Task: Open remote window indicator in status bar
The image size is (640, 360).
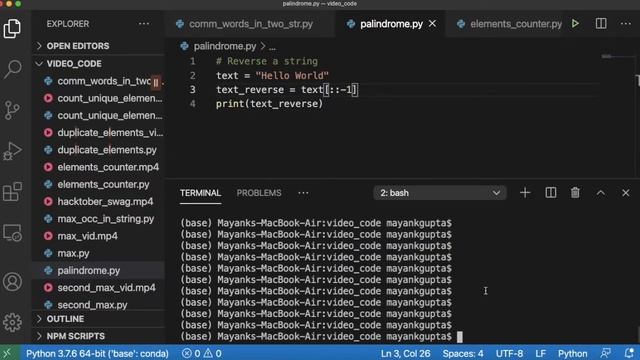Action: coord(7,353)
